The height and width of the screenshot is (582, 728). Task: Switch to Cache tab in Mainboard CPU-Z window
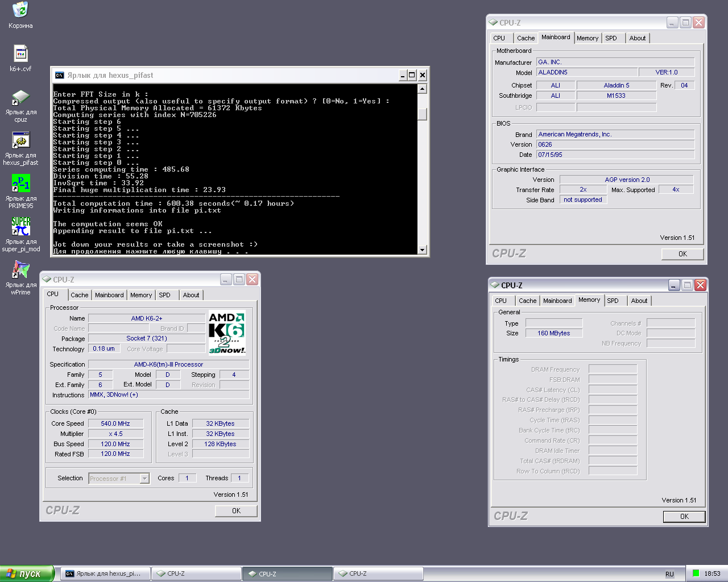[x=526, y=38]
